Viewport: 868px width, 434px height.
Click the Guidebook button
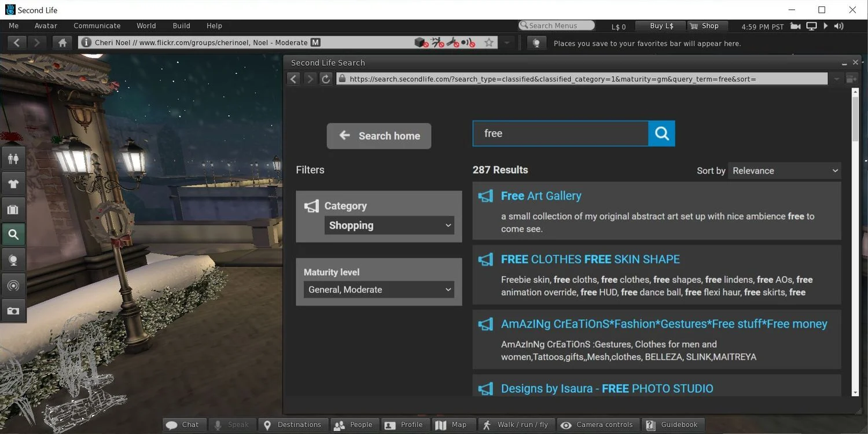click(674, 425)
